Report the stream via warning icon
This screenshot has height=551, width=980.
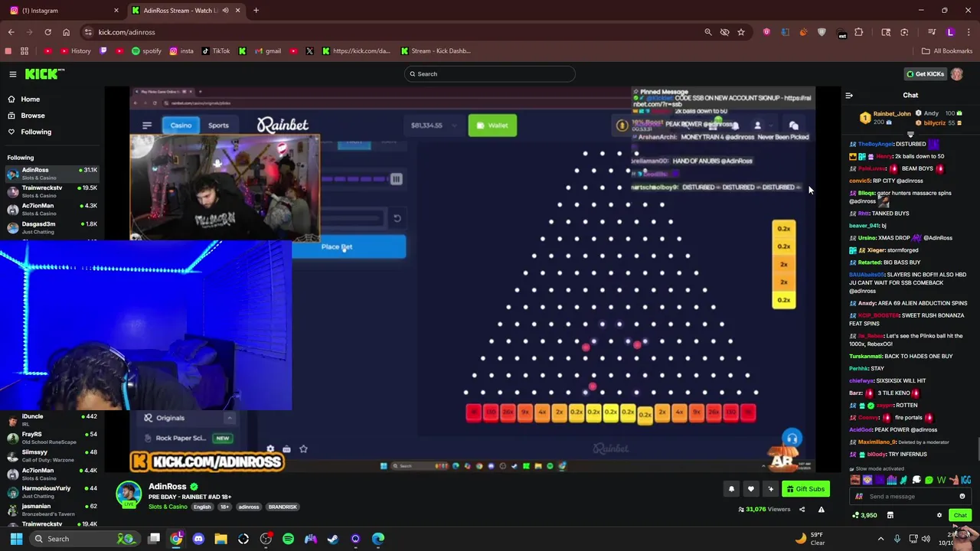coord(822,510)
